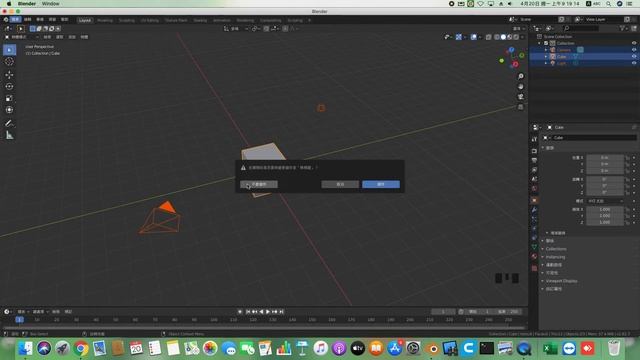Click the leftmost button in the dialog

tap(259, 184)
